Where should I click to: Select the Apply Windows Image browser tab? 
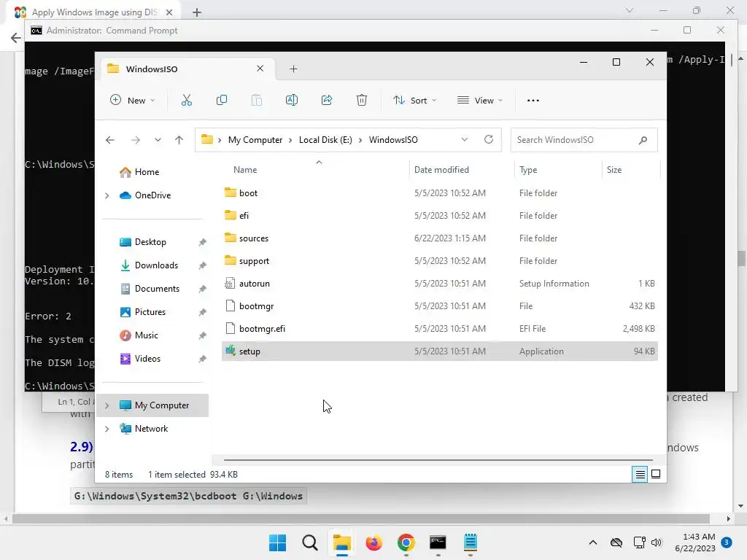point(94,12)
